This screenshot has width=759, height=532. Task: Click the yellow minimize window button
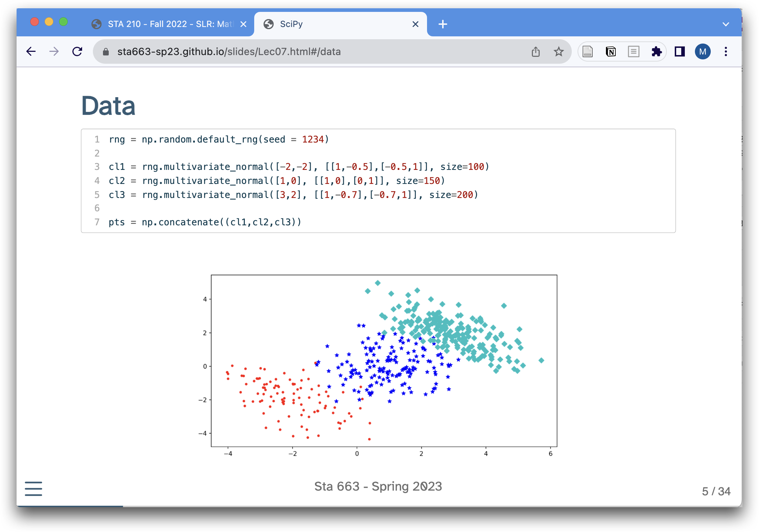click(x=49, y=22)
